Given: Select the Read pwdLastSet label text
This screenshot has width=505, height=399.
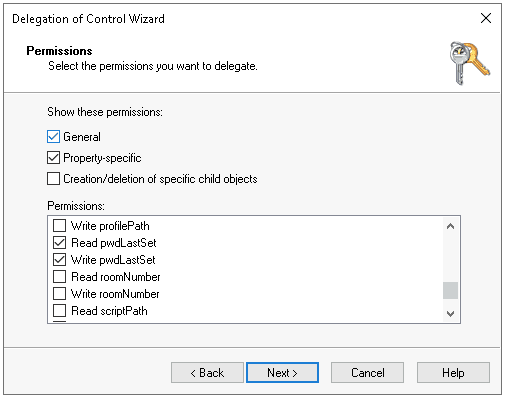Looking at the screenshot, I should tap(114, 243).
